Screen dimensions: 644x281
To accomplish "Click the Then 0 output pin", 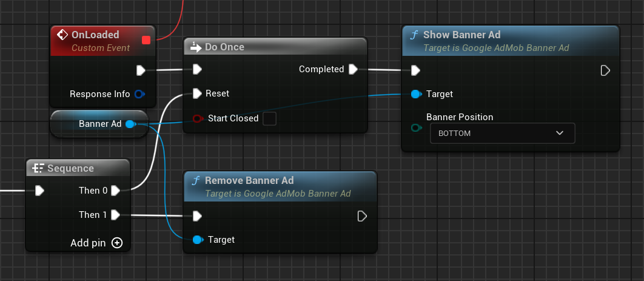I will pos(115,191).
